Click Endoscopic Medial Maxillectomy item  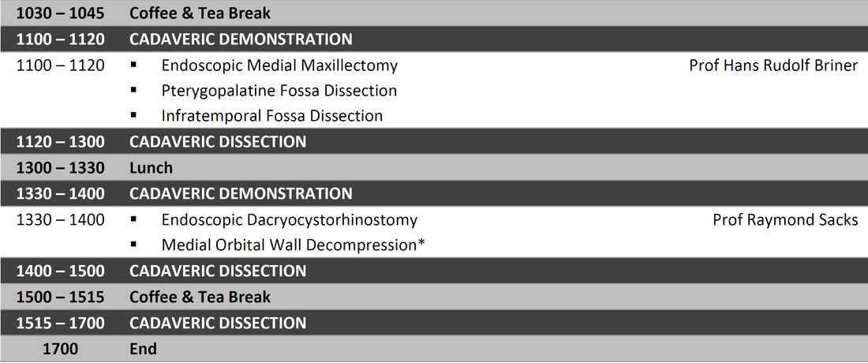click(x=279, y=65)
